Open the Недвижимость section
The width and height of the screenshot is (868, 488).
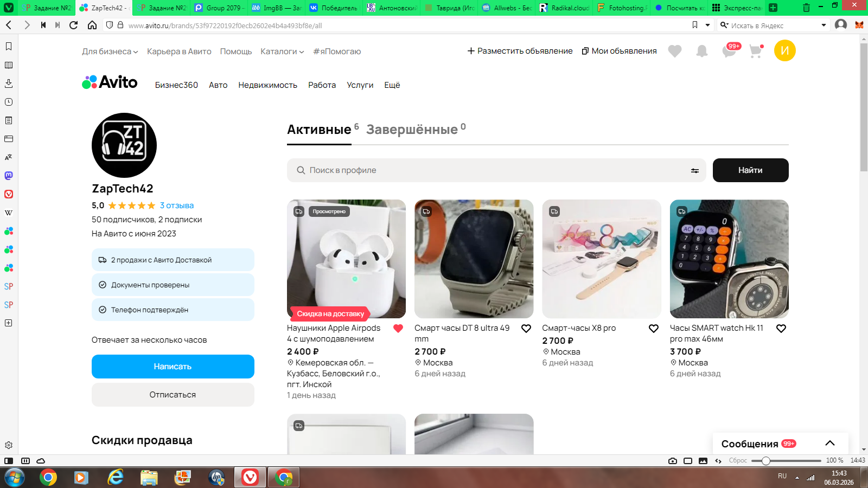point(268,85)
